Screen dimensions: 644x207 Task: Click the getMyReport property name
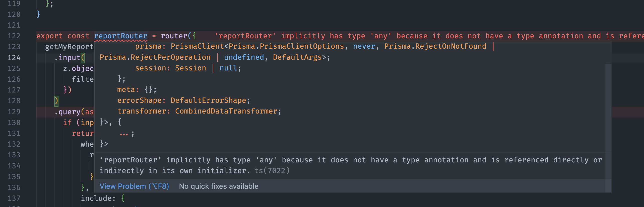pos(69,47)
